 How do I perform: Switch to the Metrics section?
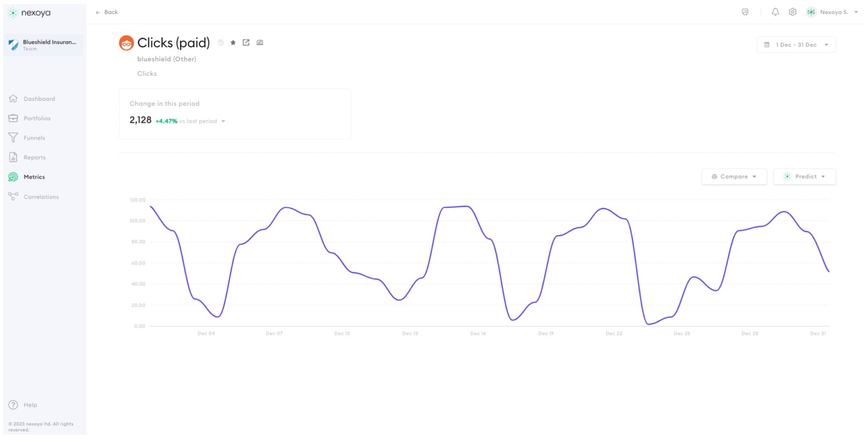click(x=33, y=176)
